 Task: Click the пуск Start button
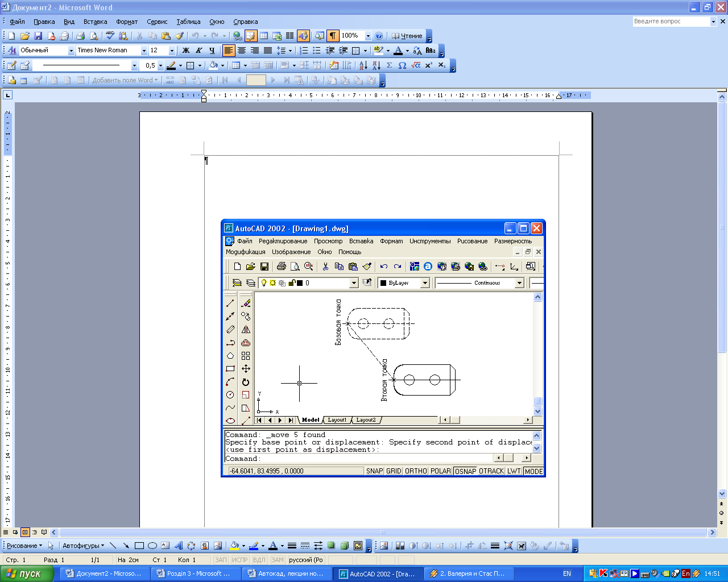(27, 573)
